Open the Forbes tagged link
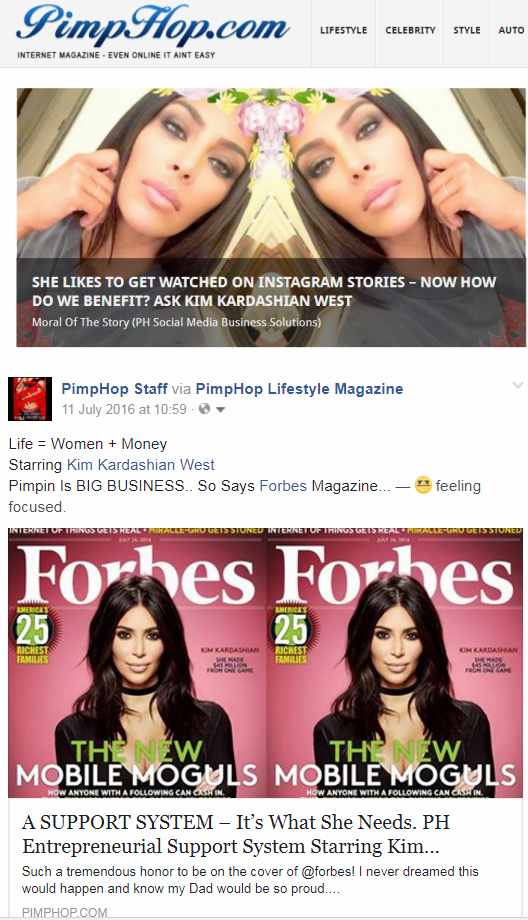528x920 pixels. coord(283,486)
